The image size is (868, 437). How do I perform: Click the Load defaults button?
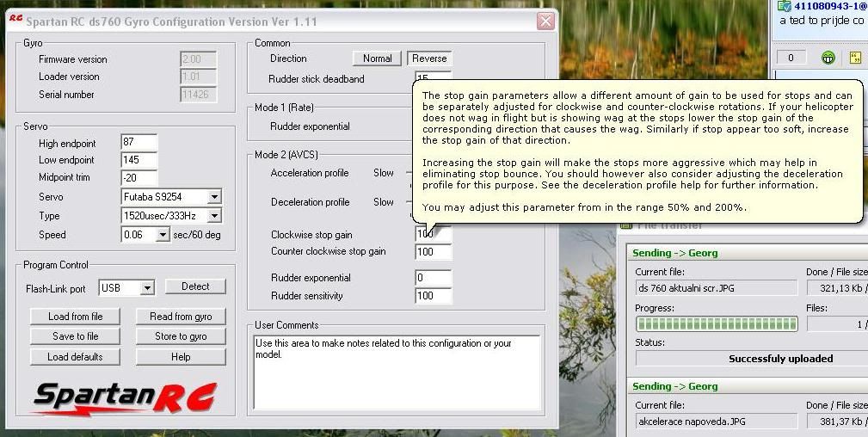point(75,357)
